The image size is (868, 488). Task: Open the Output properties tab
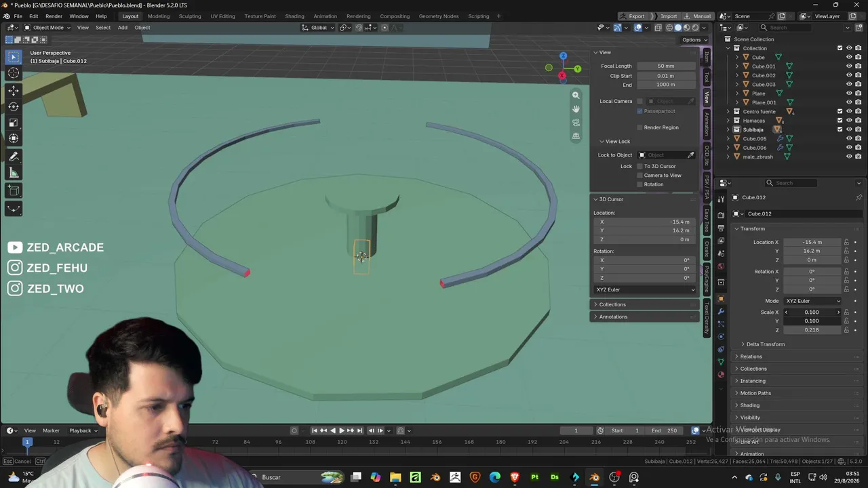coord(721,228)
